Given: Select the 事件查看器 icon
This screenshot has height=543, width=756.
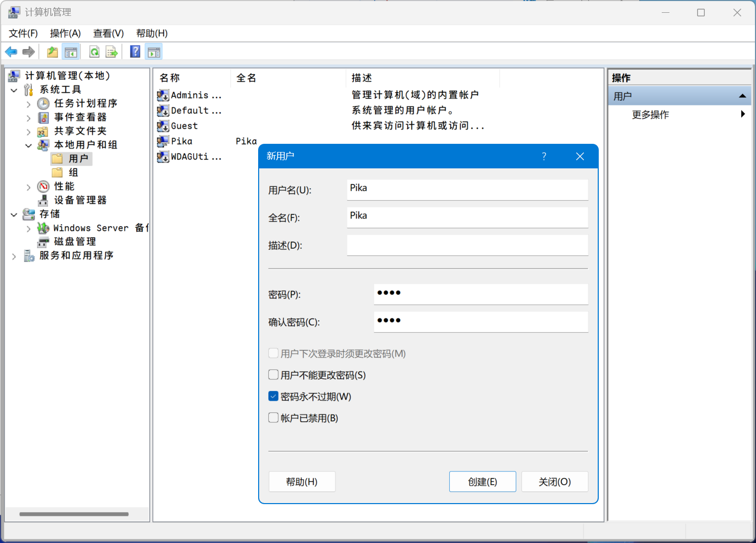Looking at the screenshot, I should [x=44, y=117].
